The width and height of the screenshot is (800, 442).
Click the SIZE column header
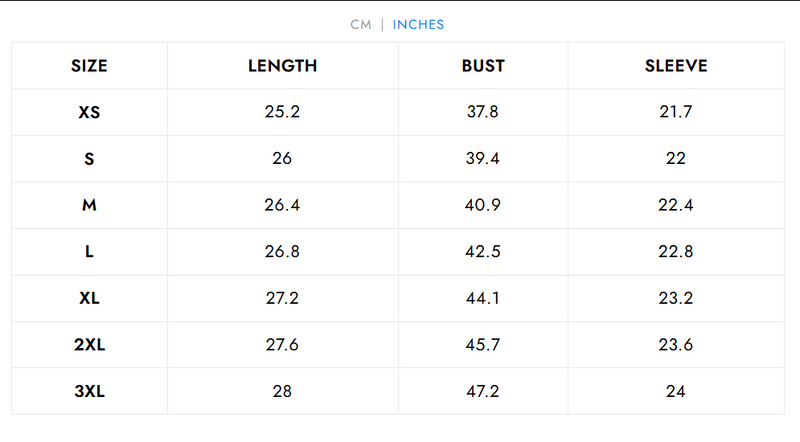[x=89, y=66]
